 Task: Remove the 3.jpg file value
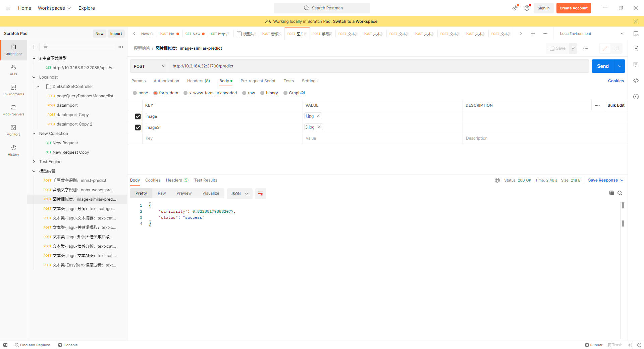[319, 127]
